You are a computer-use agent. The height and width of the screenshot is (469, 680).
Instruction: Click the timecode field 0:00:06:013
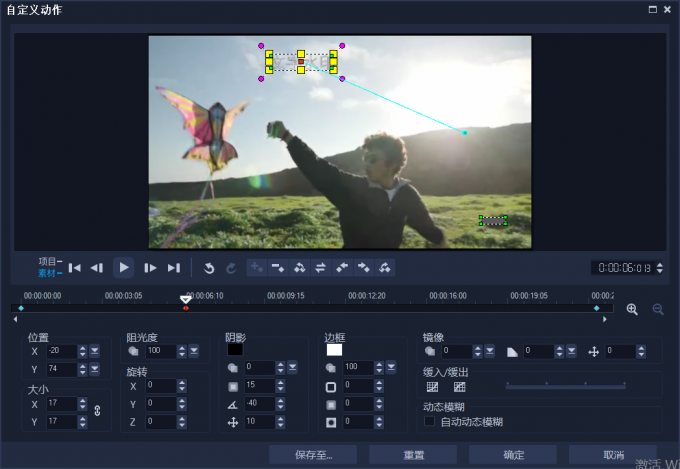pos(623,268)
